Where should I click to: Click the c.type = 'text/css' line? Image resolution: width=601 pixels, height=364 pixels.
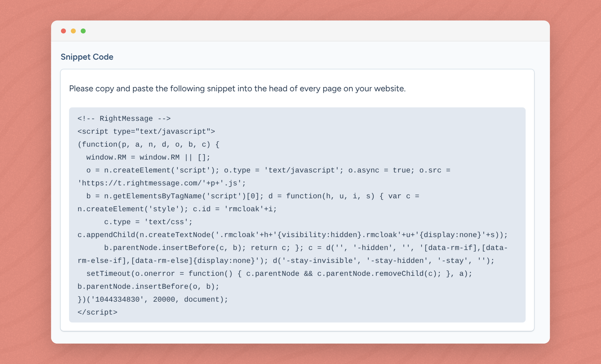pyautogui.click(x=148, y=222)
